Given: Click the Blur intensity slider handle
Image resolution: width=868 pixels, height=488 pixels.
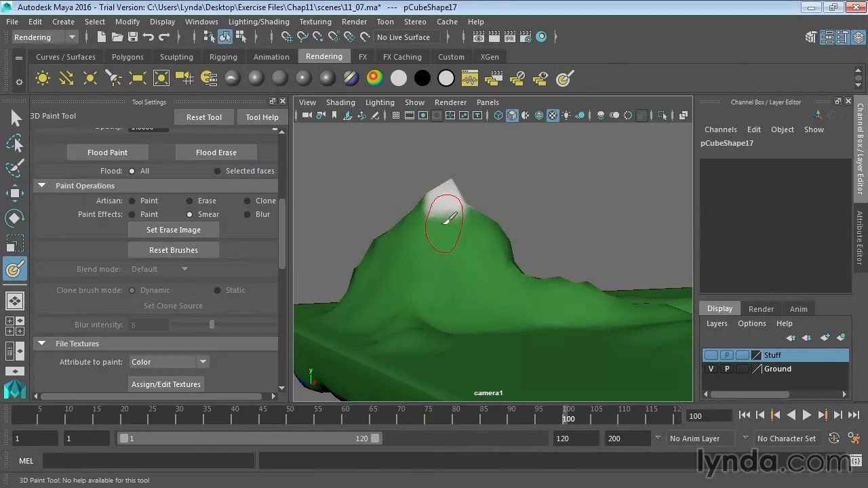Looking at the screenshot, I should [212, 325].
